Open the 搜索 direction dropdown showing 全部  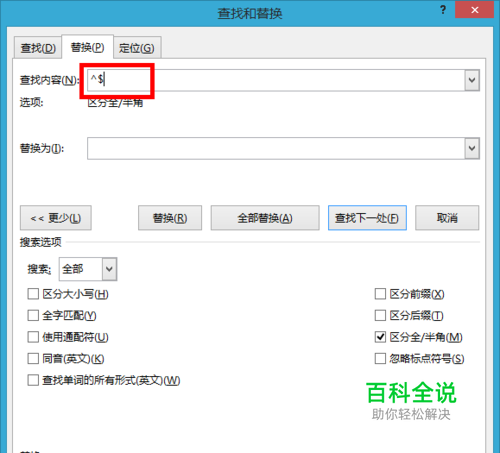point(88,269)
